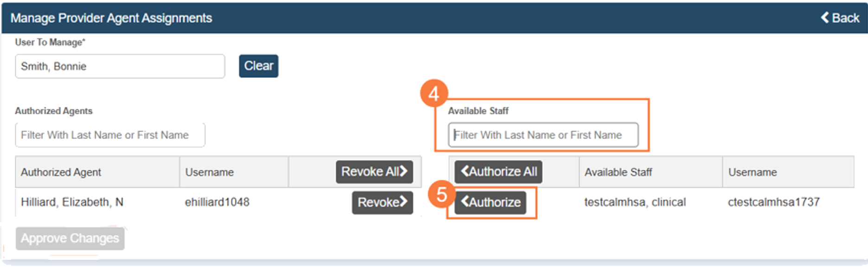Click the Available Staff column header
This screenshot has height=268, width=868.
tap(618, 172)
